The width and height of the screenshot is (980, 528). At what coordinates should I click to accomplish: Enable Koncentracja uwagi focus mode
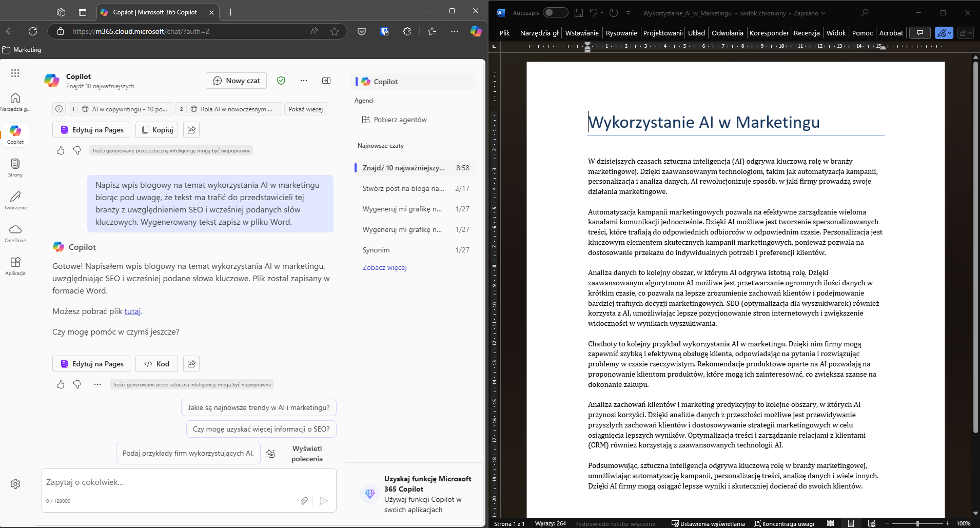[x=783, y=523]
